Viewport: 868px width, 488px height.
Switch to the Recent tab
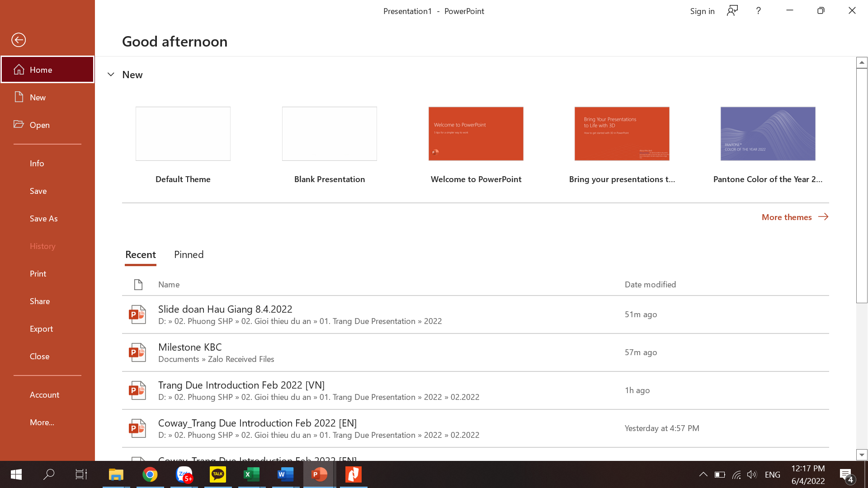(141, 254)
